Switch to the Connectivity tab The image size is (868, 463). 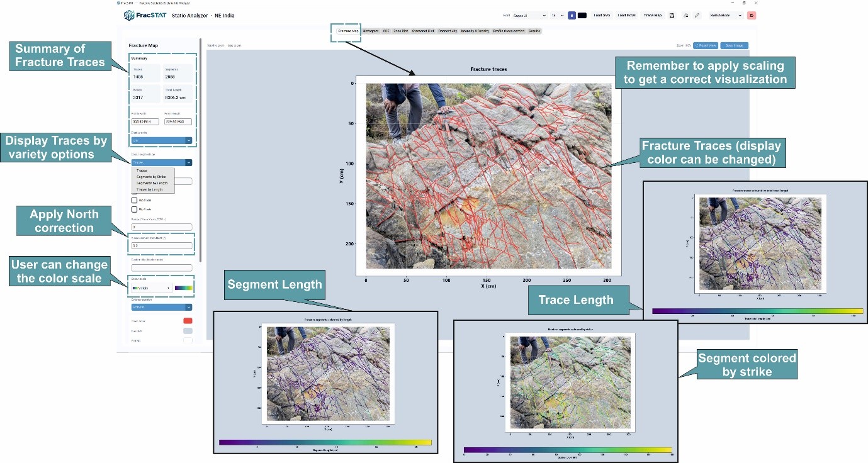tap(448, 31)
